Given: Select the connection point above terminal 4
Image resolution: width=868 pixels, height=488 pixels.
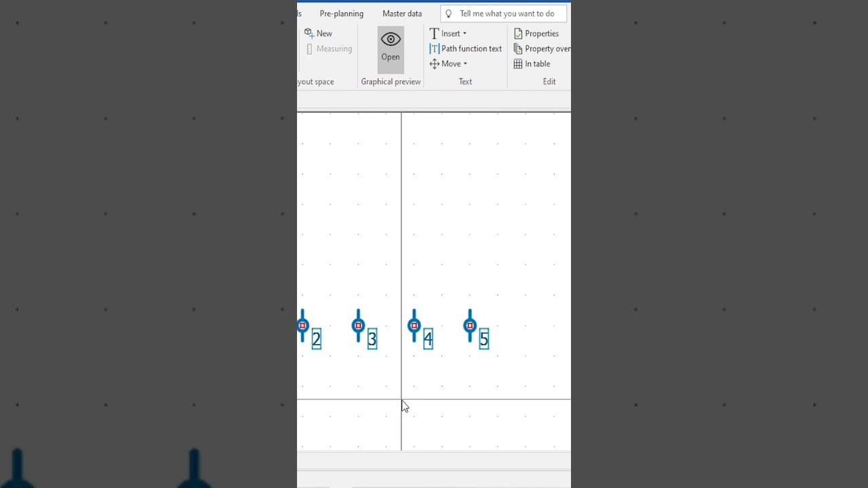Looking at the screenshot, I should click(414, 326).
